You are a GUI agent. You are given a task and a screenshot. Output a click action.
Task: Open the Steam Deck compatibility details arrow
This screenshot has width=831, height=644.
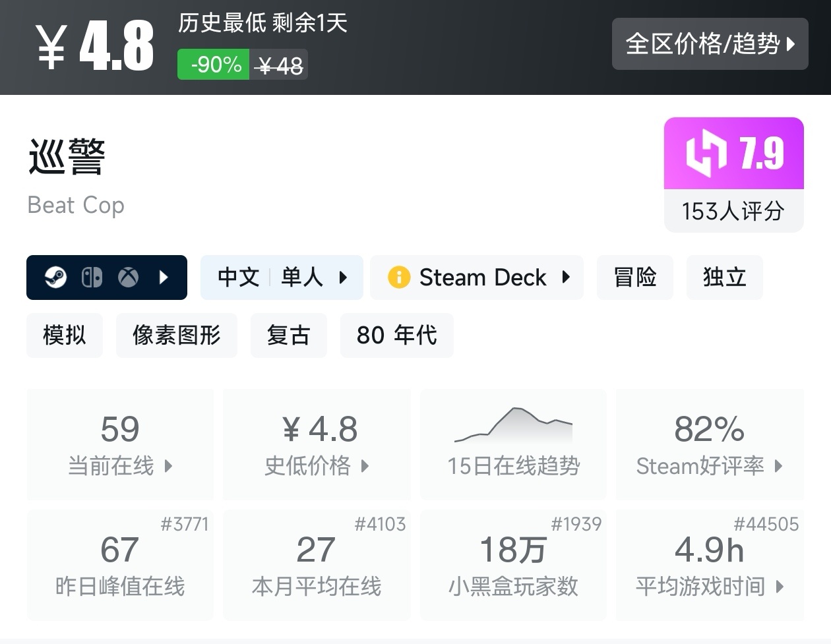(x=566, y=278)
